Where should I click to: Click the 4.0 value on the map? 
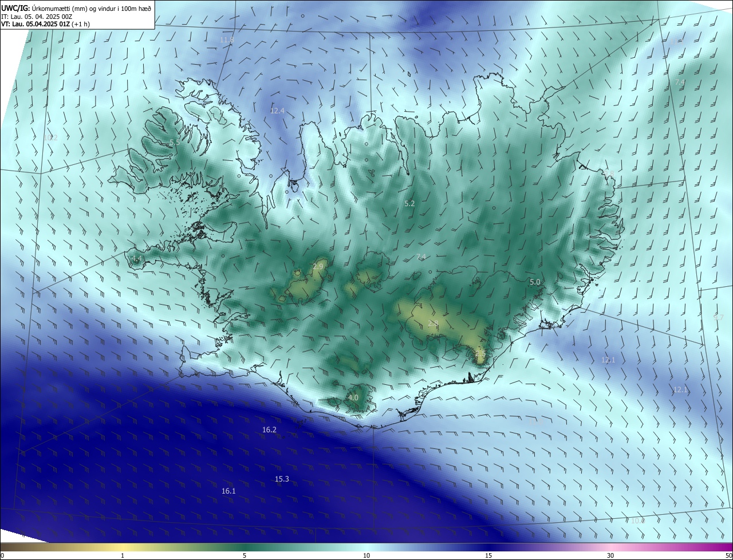tap(353, 397)
